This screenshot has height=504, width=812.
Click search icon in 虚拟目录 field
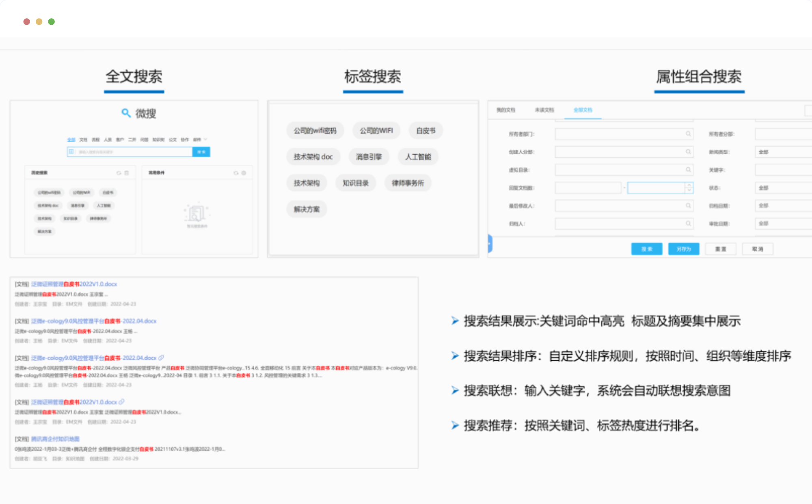[x=688, y=170]
